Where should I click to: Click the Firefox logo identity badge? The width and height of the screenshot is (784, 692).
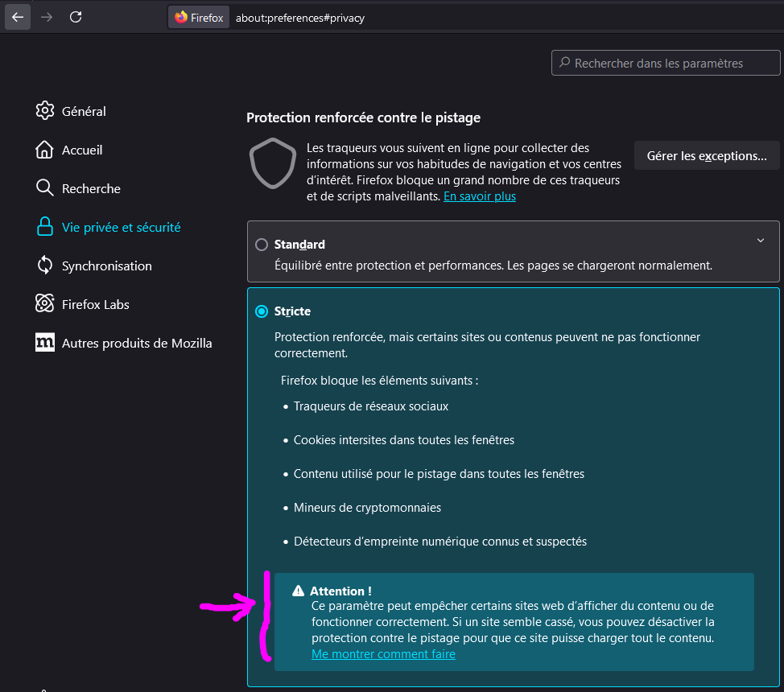[199, 18]
